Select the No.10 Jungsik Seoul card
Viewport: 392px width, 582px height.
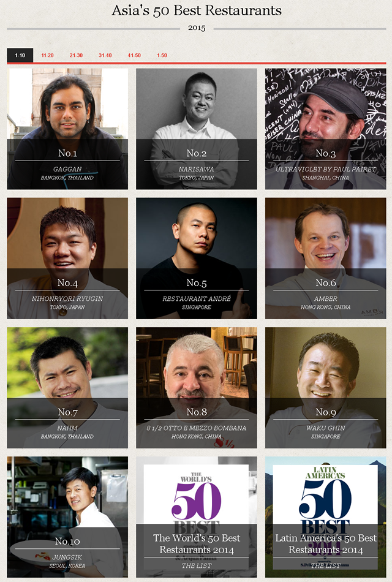click(67, 517)
